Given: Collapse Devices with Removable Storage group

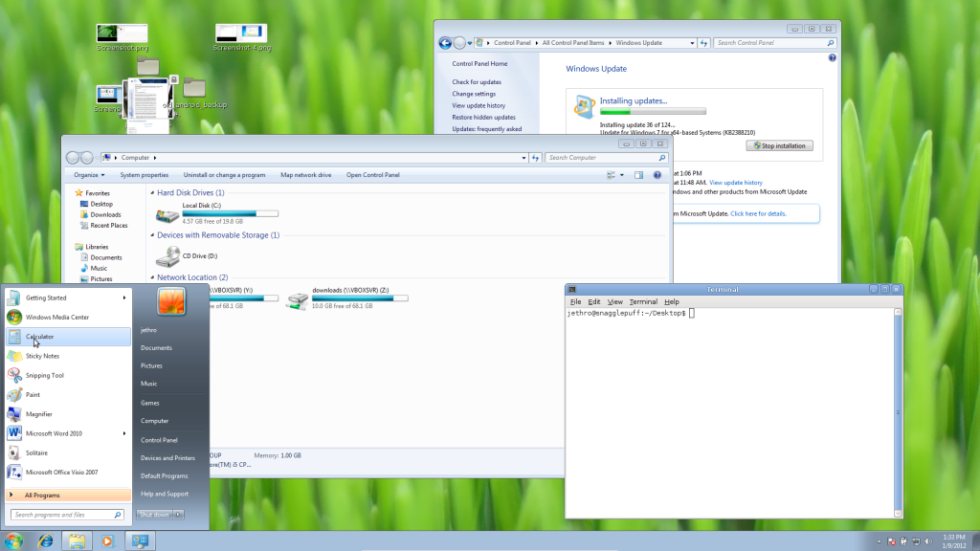Looking at the screenshot, I should [x=152, y=235].
